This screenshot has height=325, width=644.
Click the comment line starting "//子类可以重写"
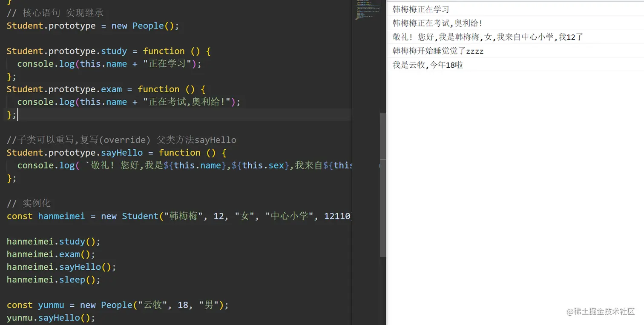tap(121, 140)
